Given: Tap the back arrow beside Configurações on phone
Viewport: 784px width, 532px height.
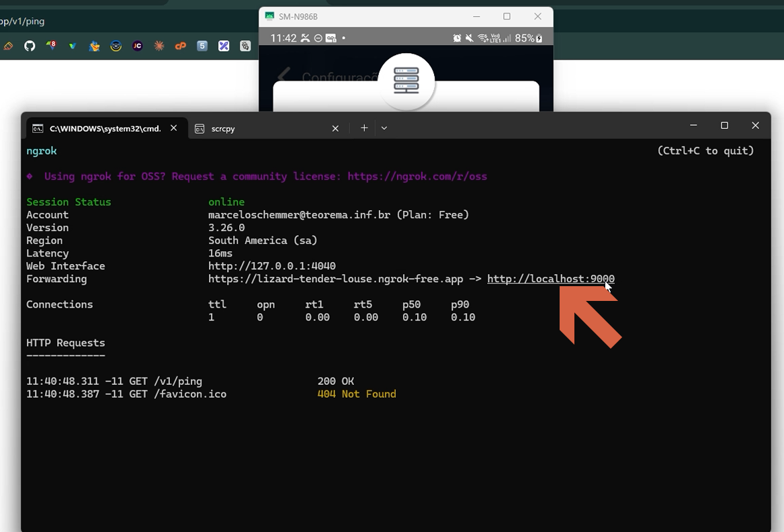Looking at the screenshot, I should click(284, 76).
